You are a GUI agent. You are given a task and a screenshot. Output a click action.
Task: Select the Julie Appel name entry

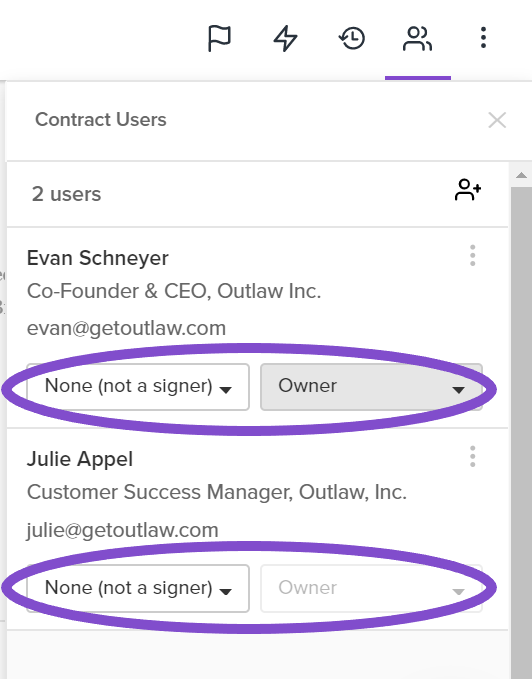[x=80, y=459]
